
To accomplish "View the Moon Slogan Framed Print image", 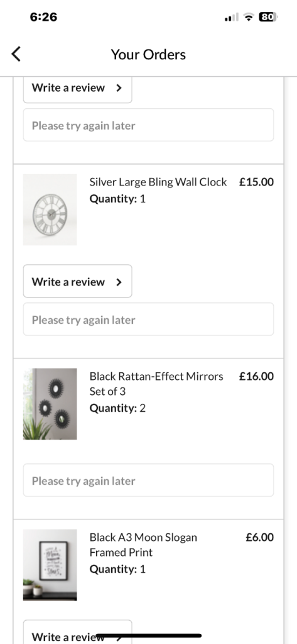I will click(50, 565).
